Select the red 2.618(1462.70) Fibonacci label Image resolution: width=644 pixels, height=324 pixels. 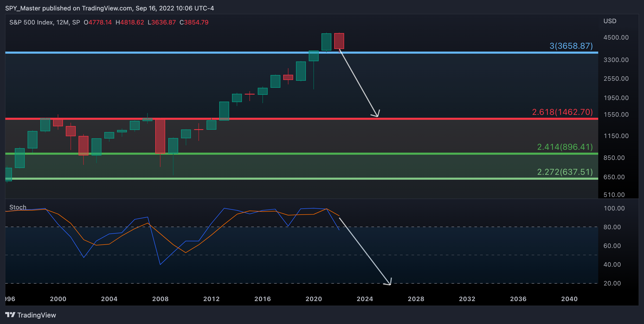coord(562,112)
